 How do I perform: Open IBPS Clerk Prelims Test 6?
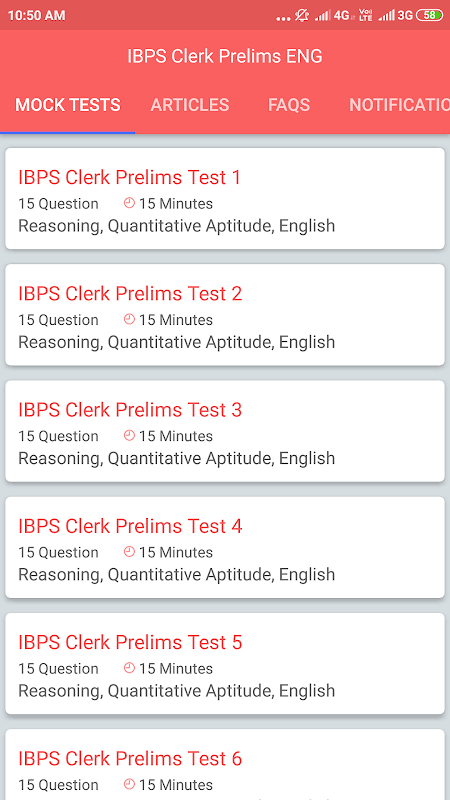coord(225,764)
